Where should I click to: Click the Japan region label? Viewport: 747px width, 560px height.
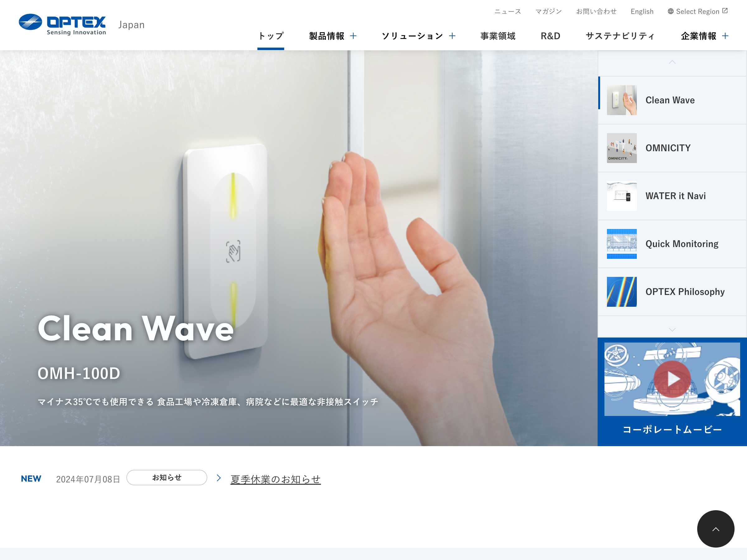[x=131, y=25]
